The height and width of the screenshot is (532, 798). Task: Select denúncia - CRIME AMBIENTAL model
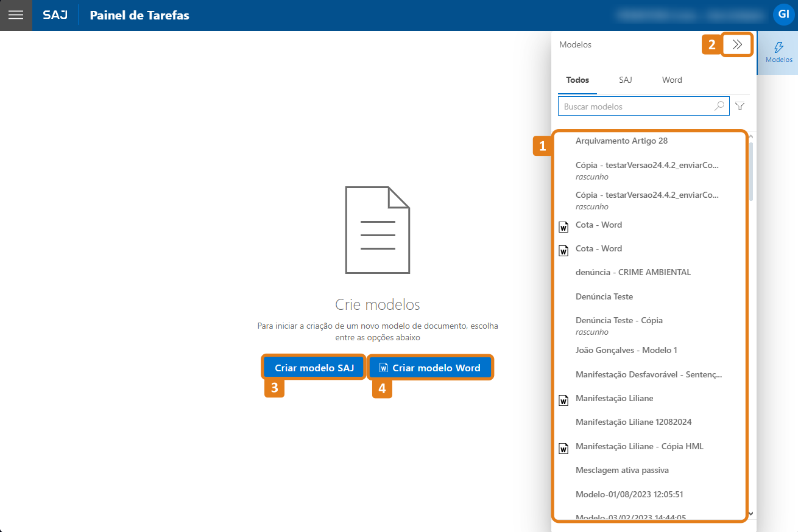coord(633,272)
